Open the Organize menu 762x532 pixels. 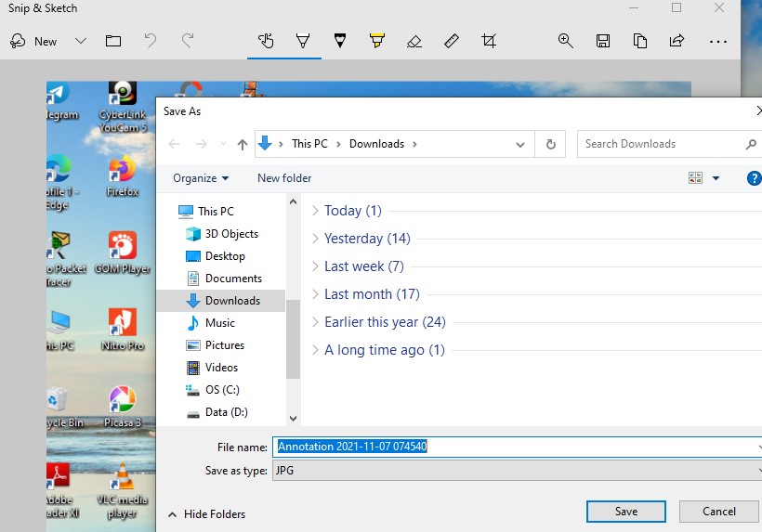[x=201, y=178]
